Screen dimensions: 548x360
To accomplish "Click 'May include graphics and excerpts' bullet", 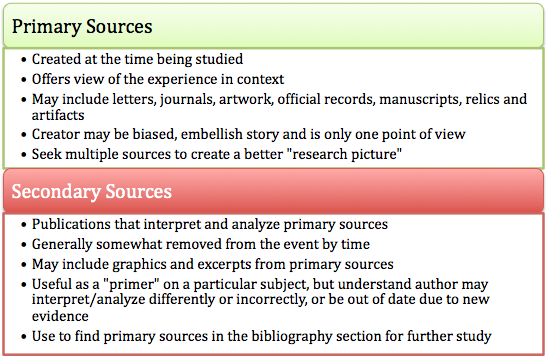I will point(212,264).
